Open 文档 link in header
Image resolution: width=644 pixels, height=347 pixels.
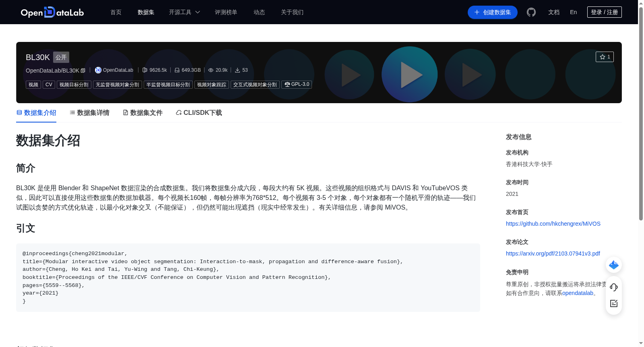pyautogui.click(x=554, y=12)
